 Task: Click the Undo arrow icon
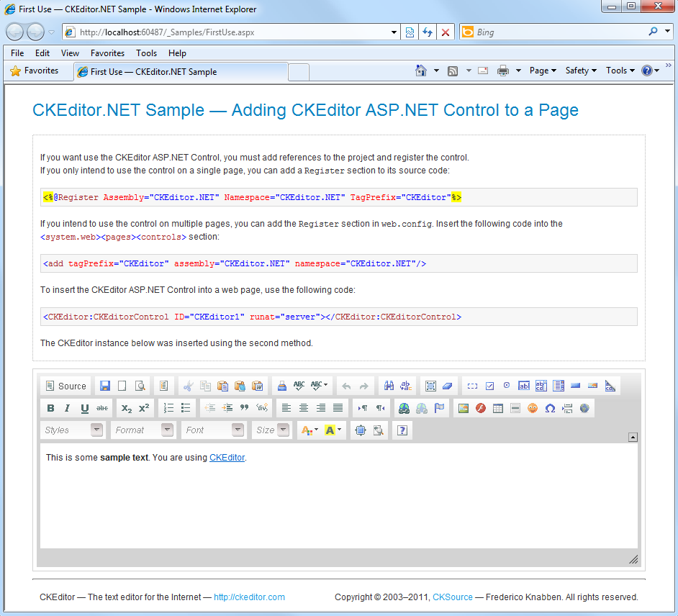[x=346, y=386]
